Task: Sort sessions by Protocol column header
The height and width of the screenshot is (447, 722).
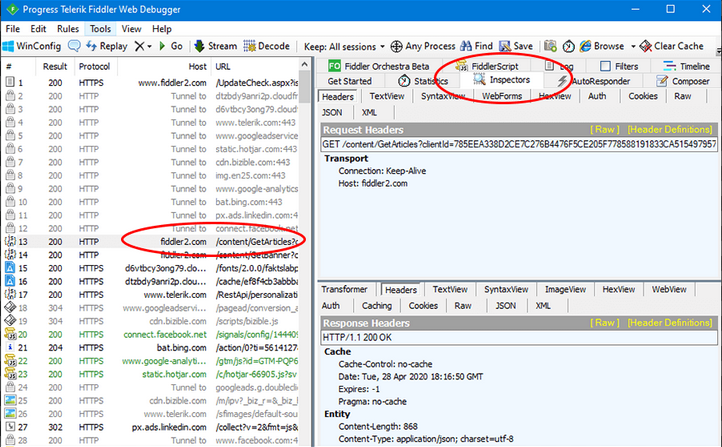Action: pyautogui.click(x=94, y=66)
